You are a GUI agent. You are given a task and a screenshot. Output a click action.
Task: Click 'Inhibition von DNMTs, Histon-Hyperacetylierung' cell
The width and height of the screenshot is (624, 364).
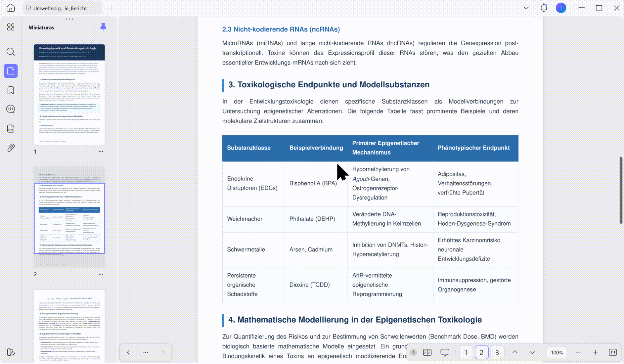390,250
